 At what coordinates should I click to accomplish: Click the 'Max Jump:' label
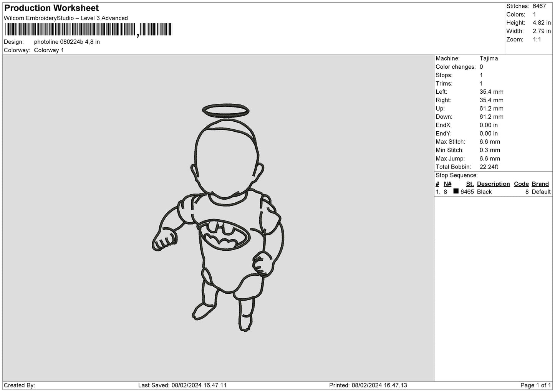(450, 159)
